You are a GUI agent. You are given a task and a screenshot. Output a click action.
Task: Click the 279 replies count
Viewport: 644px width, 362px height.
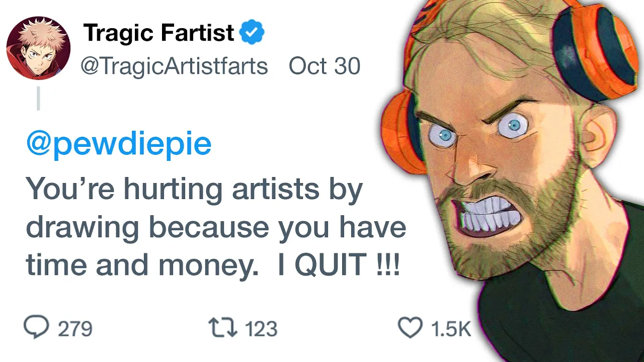pos(75,329)
